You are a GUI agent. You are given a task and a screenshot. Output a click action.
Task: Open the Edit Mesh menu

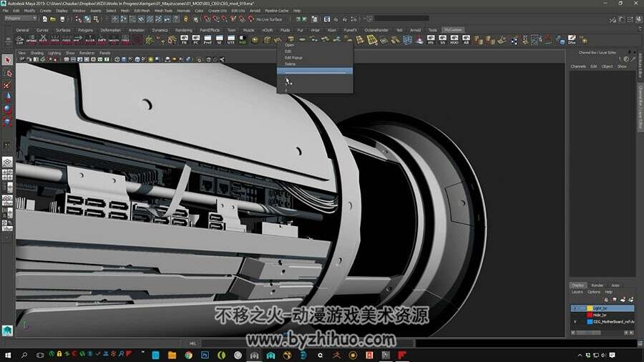(142, 11)
